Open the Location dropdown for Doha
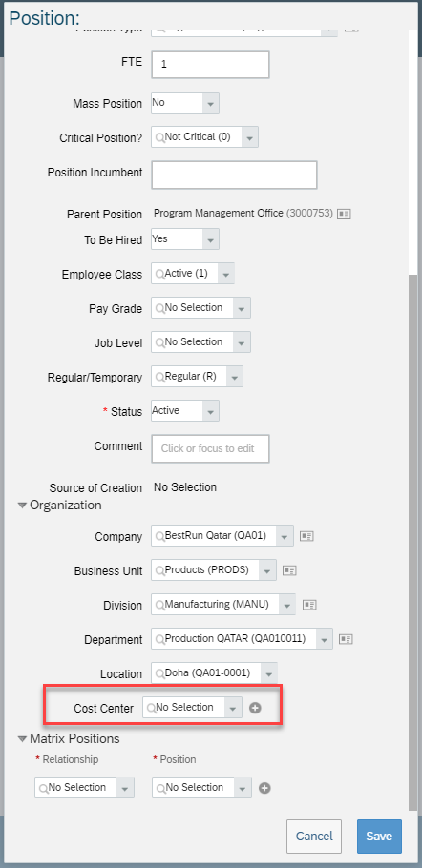 pyautogui.click(x=268, y=673)
